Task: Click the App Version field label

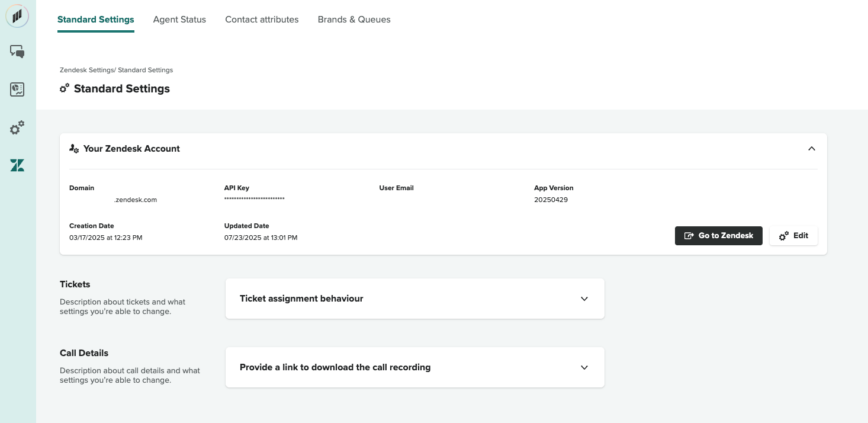Action: pyautogui.click(x=554, y=188)
